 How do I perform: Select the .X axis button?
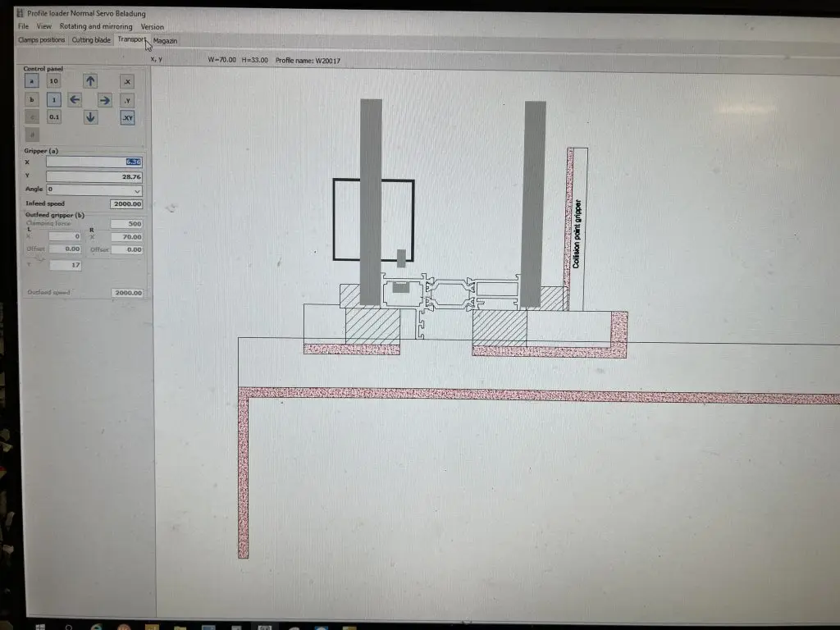pos(127,81)
